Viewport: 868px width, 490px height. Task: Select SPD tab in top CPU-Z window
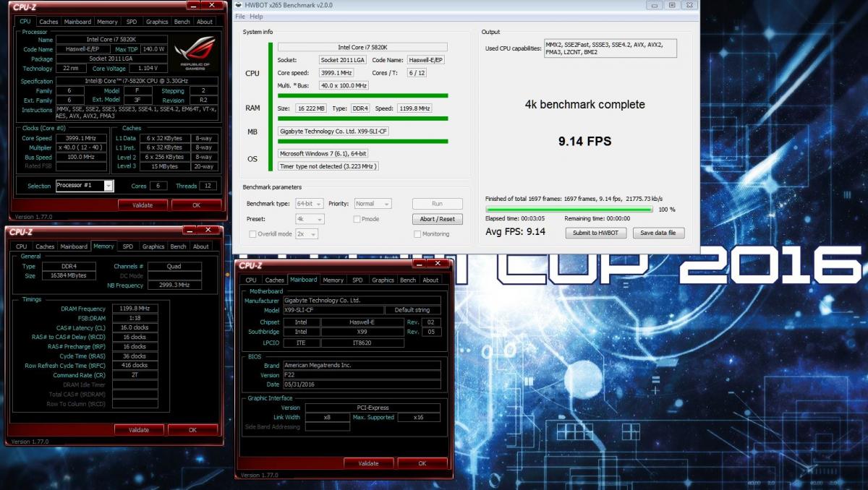pos(131,22)
